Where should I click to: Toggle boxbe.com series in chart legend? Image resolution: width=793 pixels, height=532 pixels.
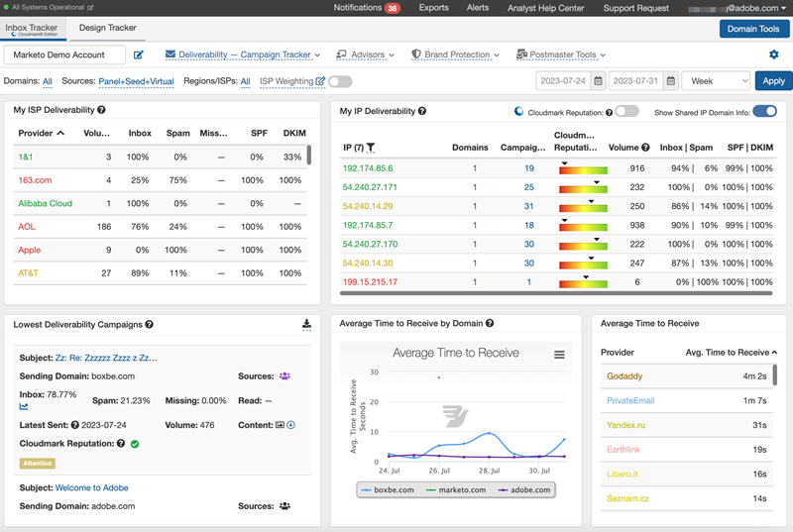coord(388,489)
